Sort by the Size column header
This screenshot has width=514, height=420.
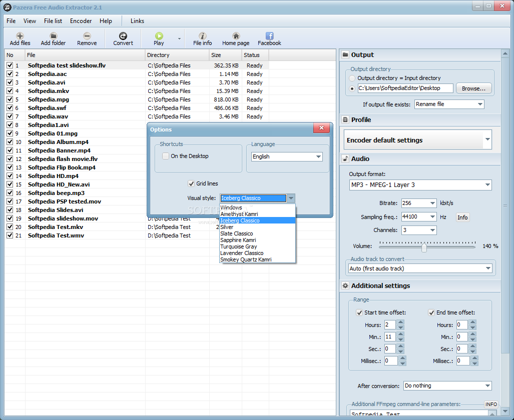(226, 55)
